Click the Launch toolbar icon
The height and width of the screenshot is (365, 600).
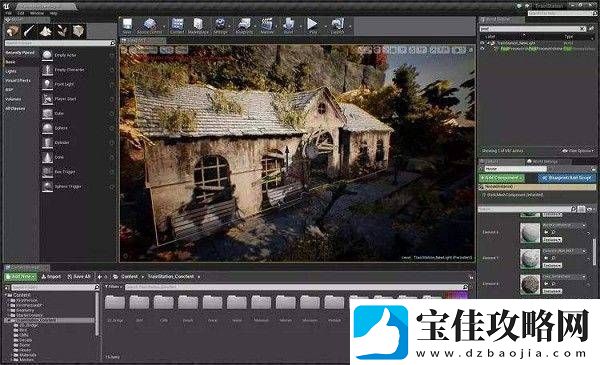point(337,24)
